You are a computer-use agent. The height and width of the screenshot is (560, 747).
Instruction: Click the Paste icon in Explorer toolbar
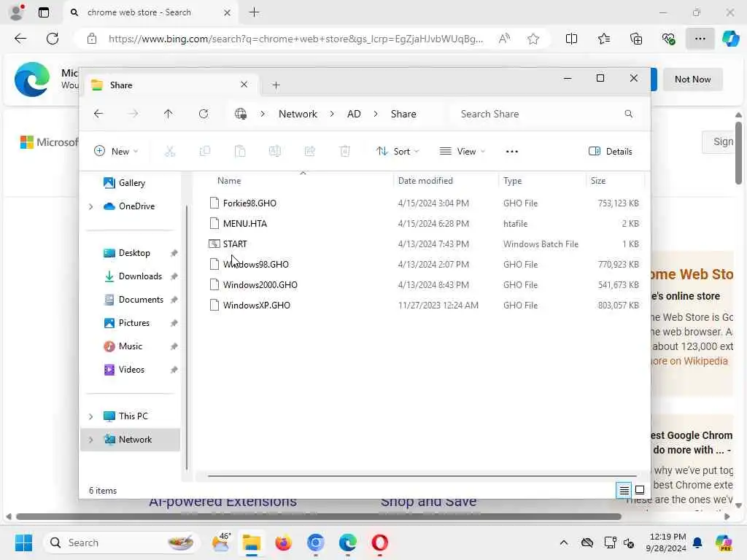click(x=240, y=152)
